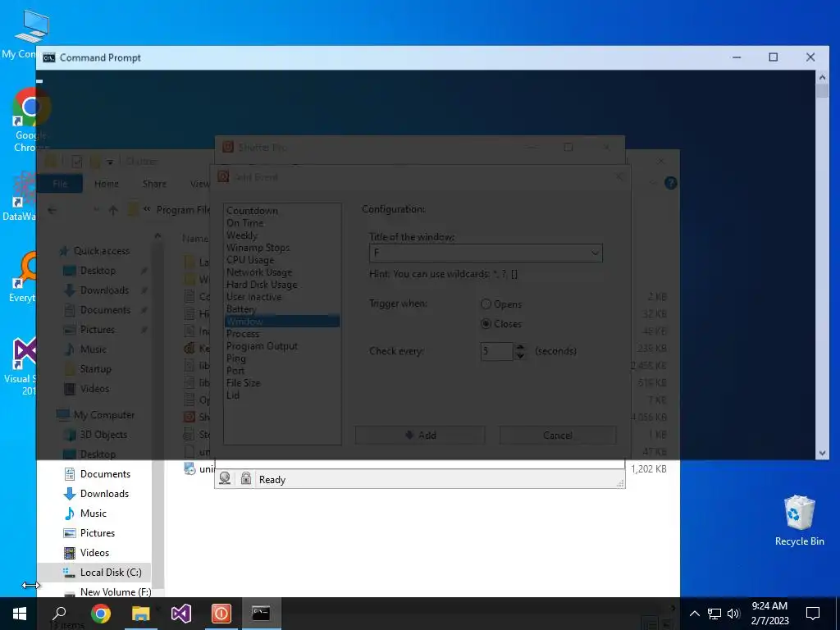This screenshot has width=840, height=630.
Task: Click the Add button in Add Event
Action: 420,435
